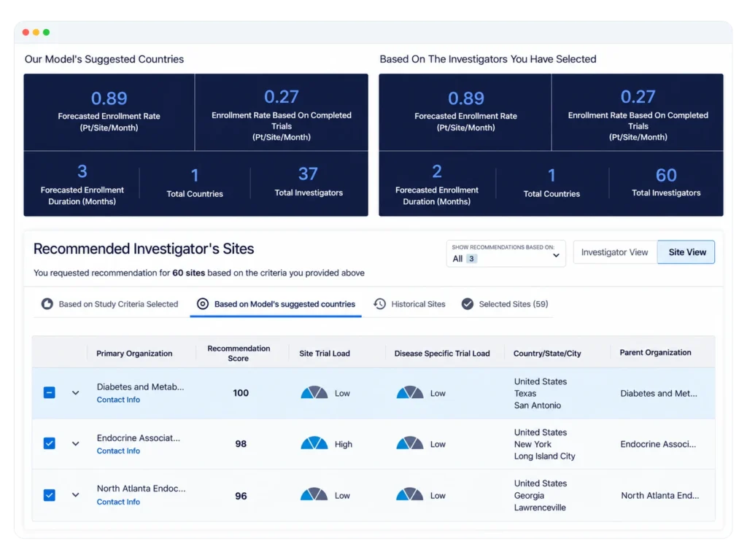
Task: Open Contact Info for Endocrine Associat
Action: (118, 451)
